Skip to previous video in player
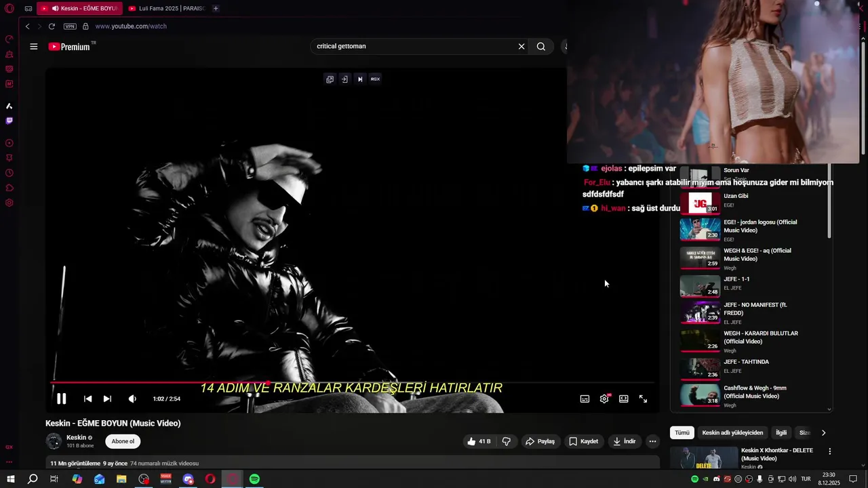 [x=87, y=399]
